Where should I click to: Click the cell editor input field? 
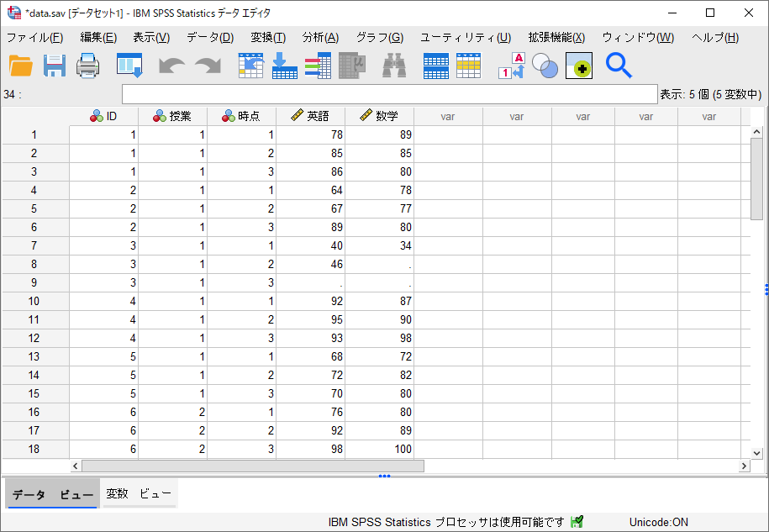click(x=389, y=93)
